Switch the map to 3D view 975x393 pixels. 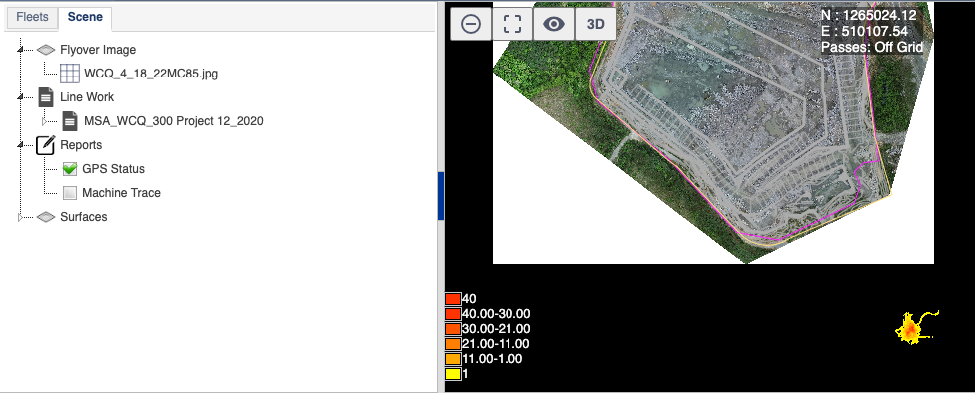(x=596, y=24)
